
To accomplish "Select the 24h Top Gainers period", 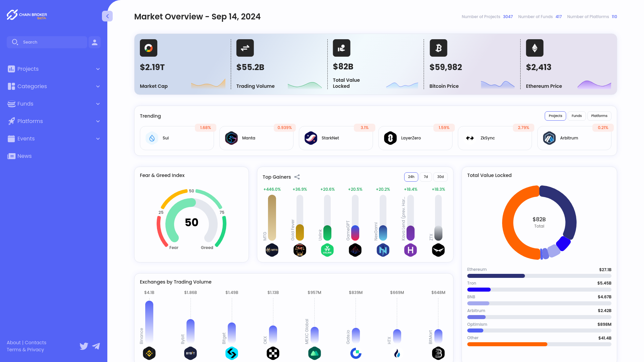I will (411, 177).
